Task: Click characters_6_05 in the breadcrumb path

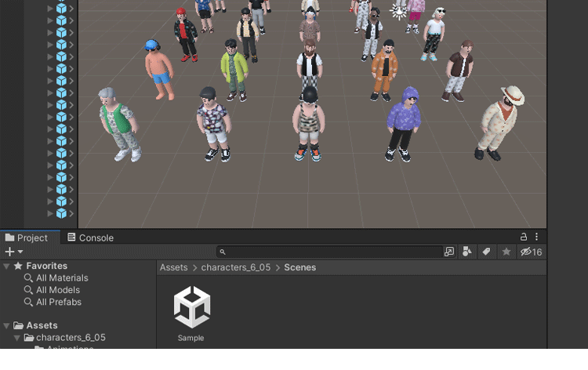Action: [235, 267]
